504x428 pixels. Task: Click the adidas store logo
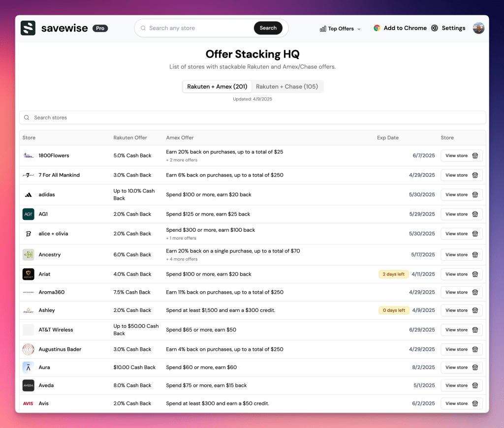click(x=28, y=194)
